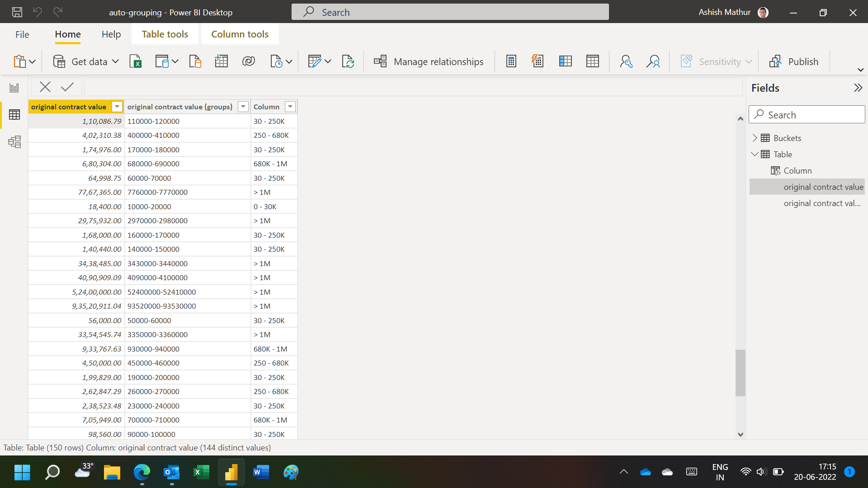Click the Enter data table icon
868x488 pixels.
click(221, 61)
